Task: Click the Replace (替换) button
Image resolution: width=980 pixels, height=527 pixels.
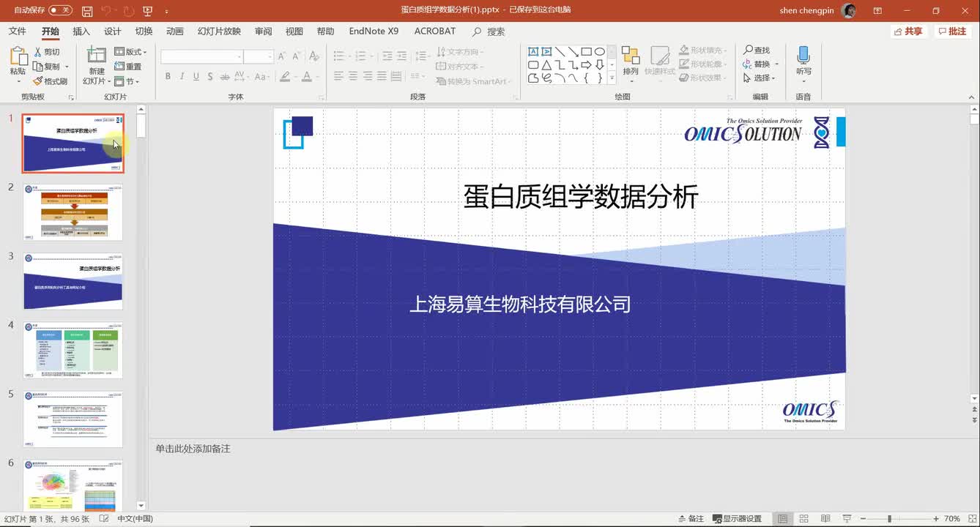Action: tap(757, 64)
